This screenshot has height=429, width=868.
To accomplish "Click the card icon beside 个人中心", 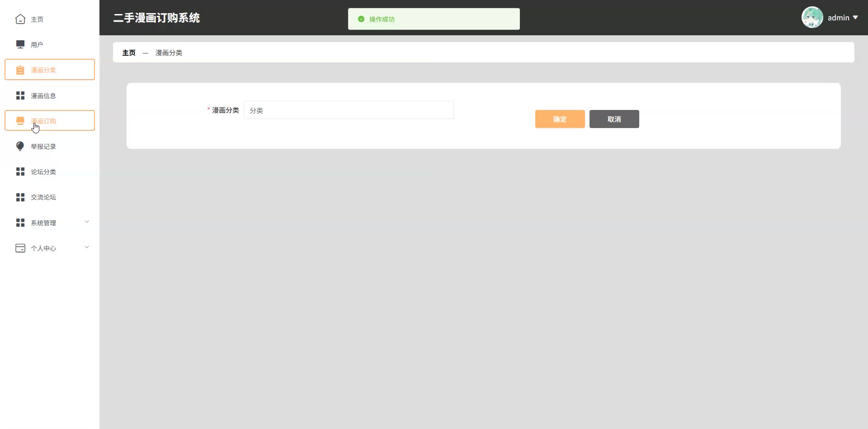I will [20, 248].
